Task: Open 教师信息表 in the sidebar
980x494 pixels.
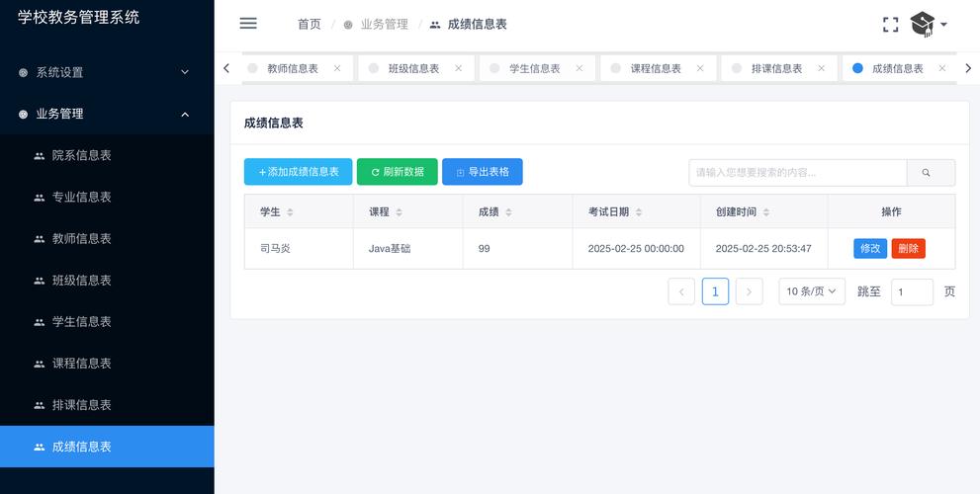Action: (107, 238)
